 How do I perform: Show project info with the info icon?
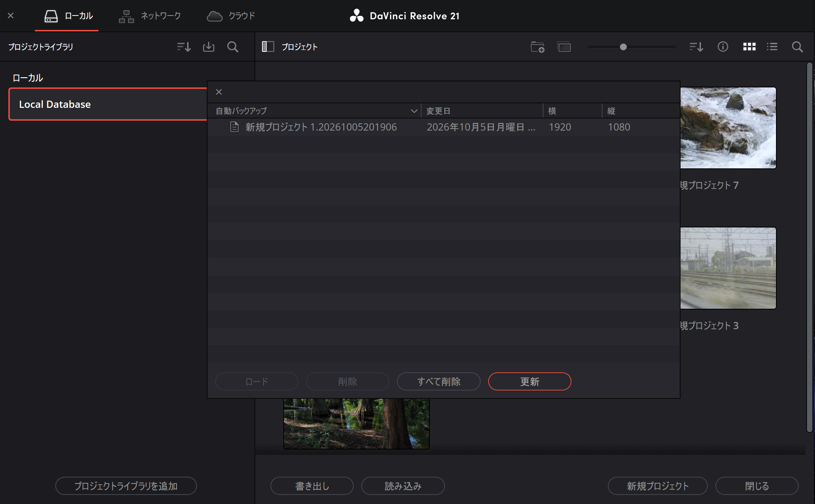723,47
